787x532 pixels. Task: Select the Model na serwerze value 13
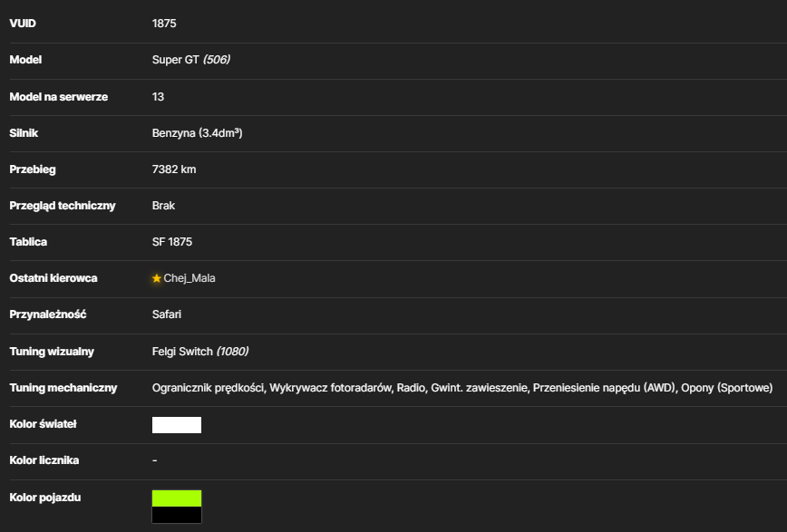click(x=158, y=97)
